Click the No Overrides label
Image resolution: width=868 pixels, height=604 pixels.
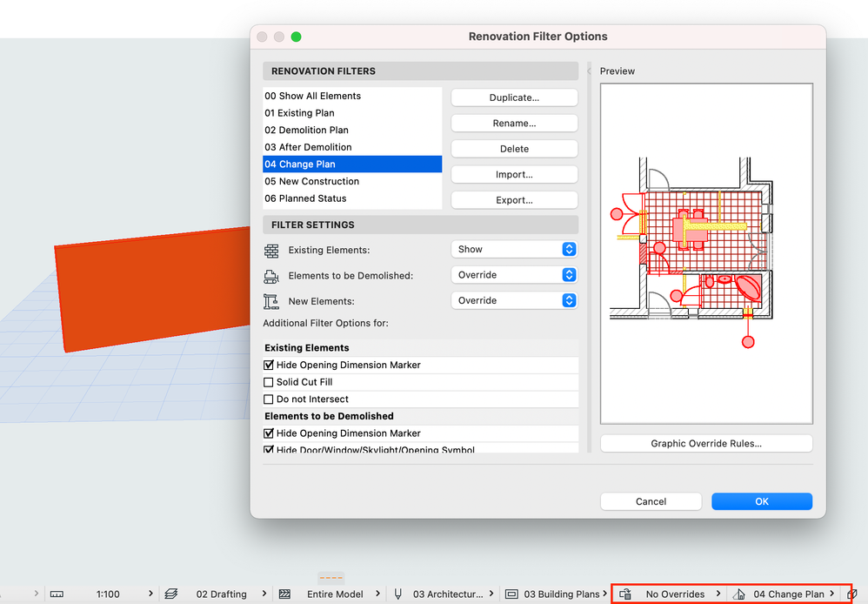675,594
